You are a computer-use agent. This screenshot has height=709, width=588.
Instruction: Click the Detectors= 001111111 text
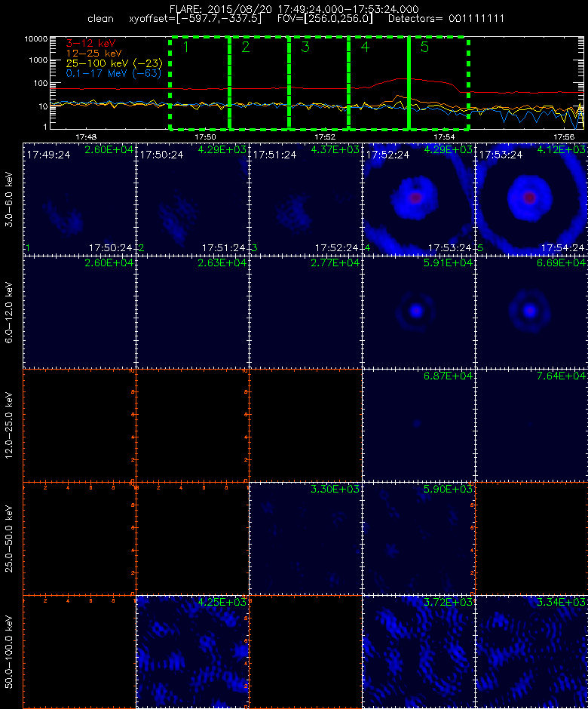pos(446,19)
